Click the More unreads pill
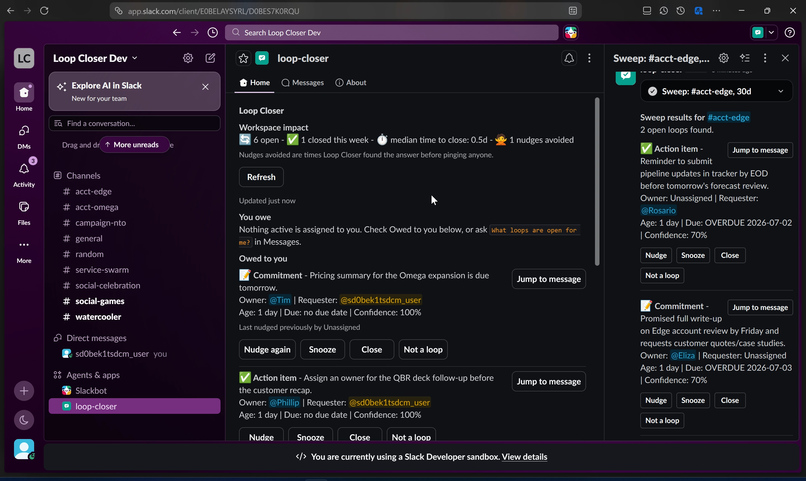Image resolution: width=806 pixels, height=481 pixels. [x=134, y=145]
